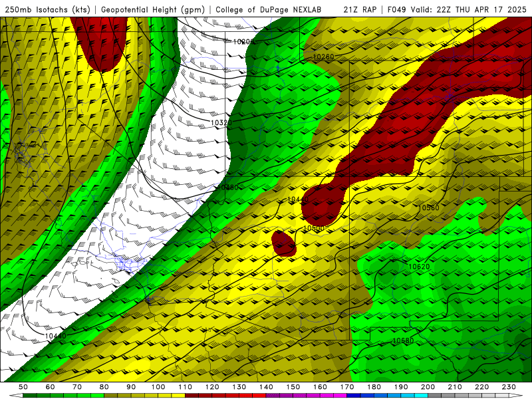Click the 10620 height contour label
This screenshot has width=532, height=399.
pyautogui.click(x=419, y=267)
